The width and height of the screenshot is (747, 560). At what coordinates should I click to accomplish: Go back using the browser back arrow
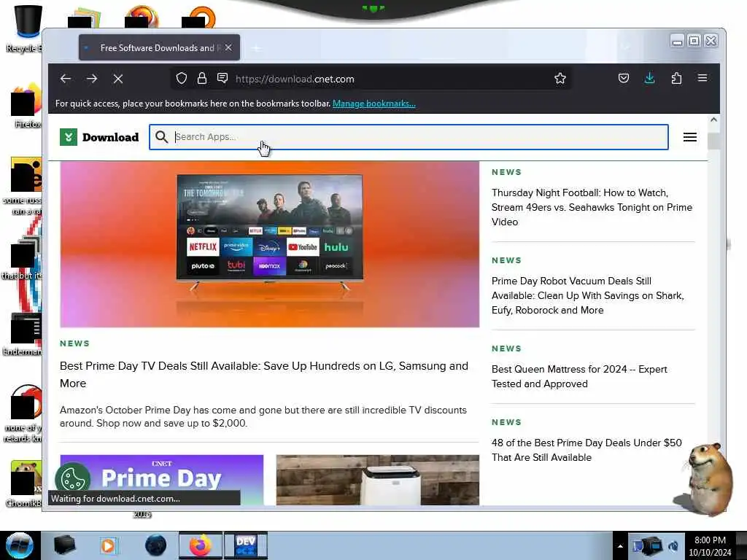coord(66,79)
